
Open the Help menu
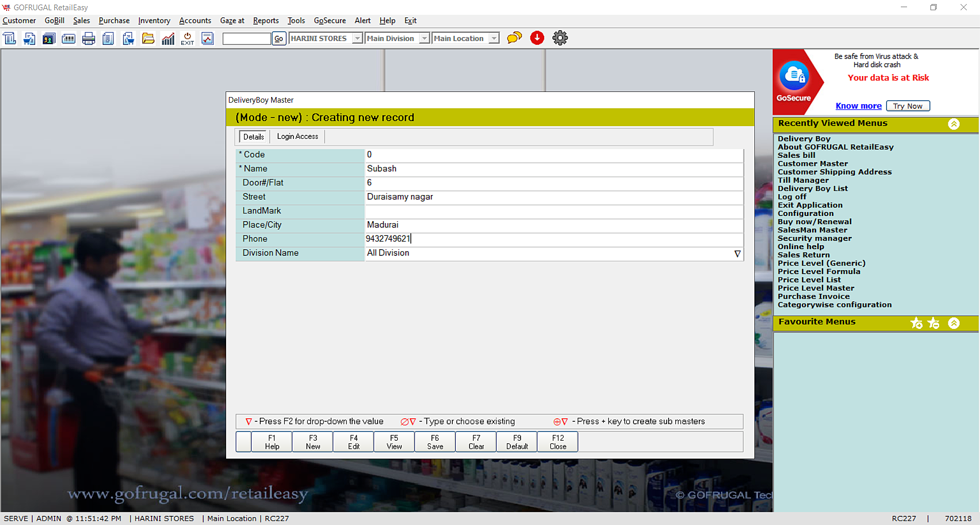(x=387, y=20)
